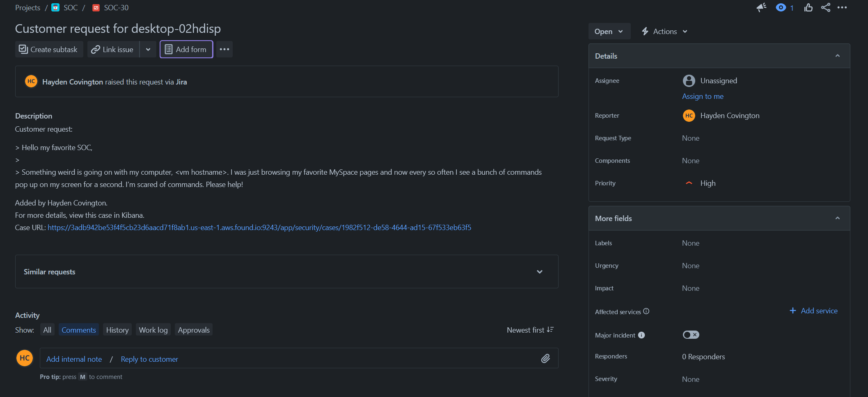Toggle the watch issue eye icon
The image size is (868, 397).
781,7
